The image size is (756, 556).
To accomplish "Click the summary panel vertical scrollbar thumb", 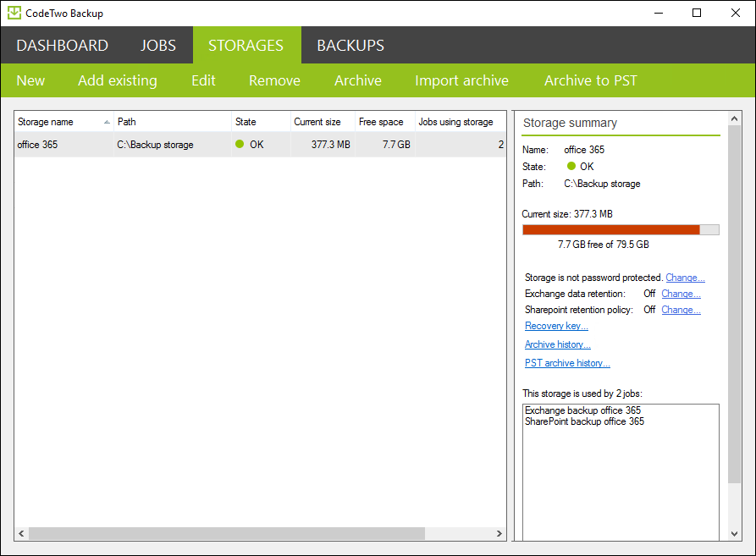I will click(734, 304).
